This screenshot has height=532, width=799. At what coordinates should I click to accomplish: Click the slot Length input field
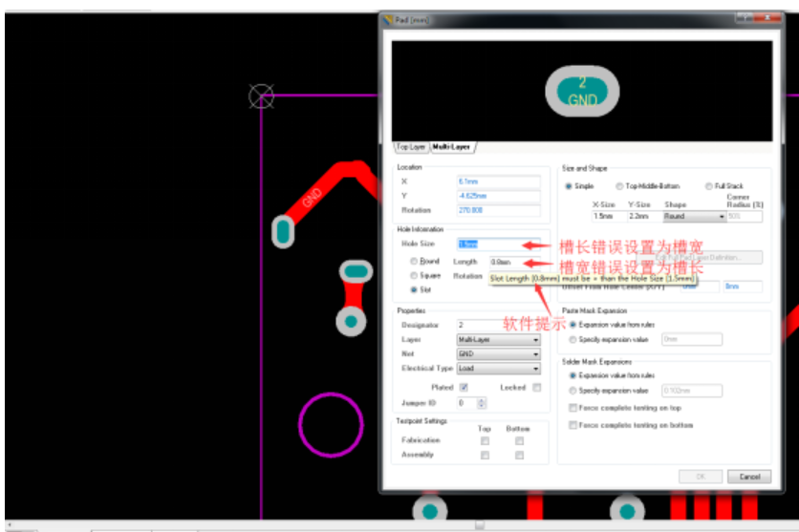[x=513, y=262]
